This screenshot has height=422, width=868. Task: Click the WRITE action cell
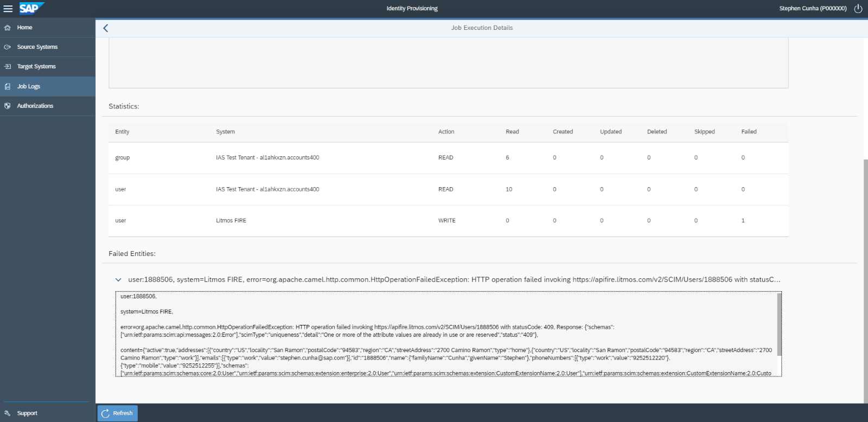coord(447,221)
